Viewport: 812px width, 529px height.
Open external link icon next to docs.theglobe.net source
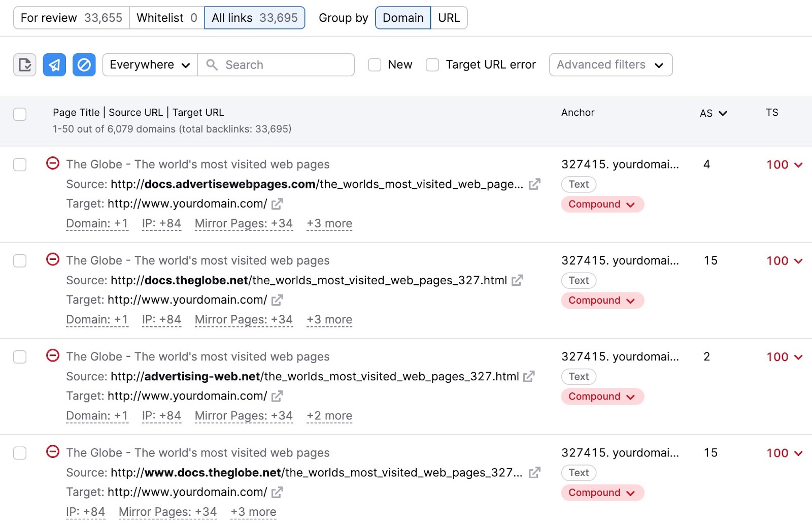coord(517,280)
